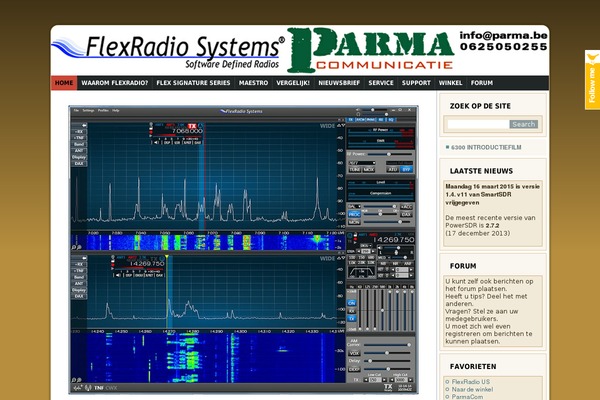
Task: Focus the site search text field
Action: 478,124
